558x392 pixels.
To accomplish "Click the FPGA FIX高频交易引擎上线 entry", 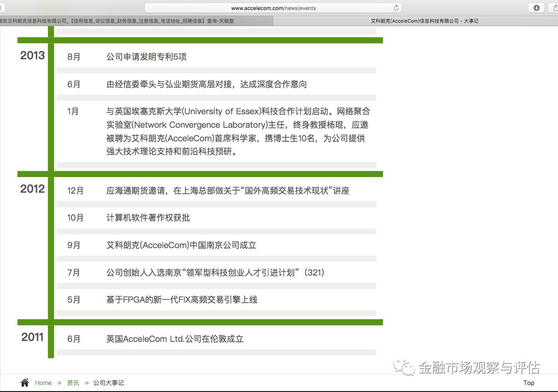I will tap(182, 300).
